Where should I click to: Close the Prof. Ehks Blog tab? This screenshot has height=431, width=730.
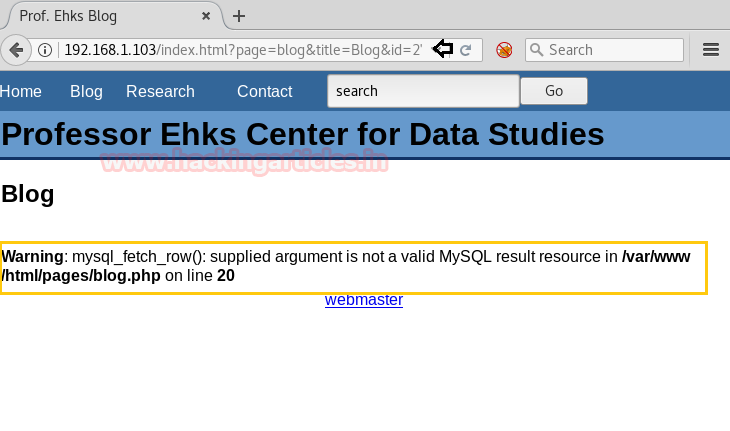click(207, 16)
